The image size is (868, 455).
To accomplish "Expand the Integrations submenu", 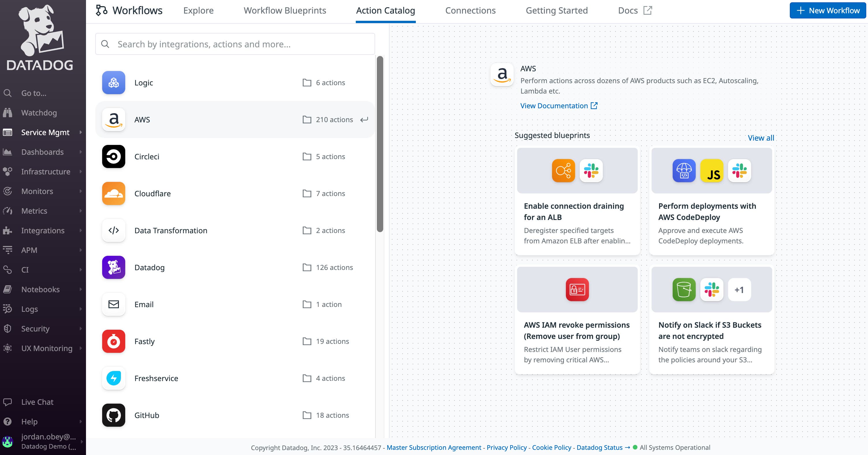I will click(81, 230).
